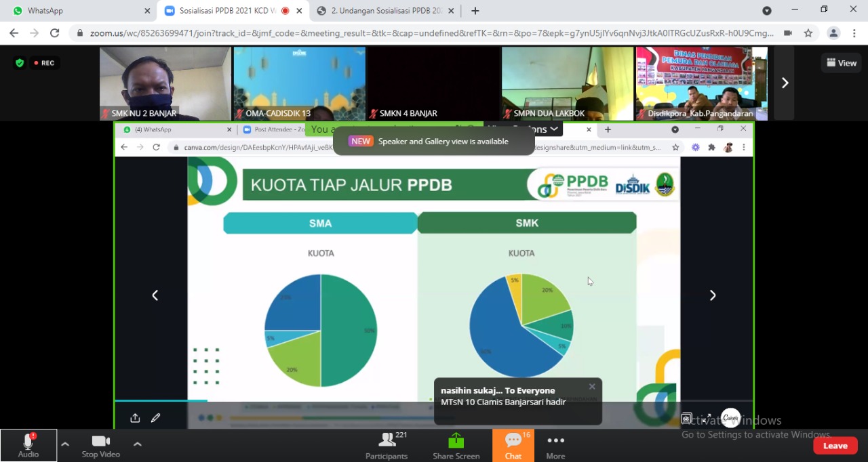Close the Undangan Sosialisasi PPDB tab

[x=452, y=11]
